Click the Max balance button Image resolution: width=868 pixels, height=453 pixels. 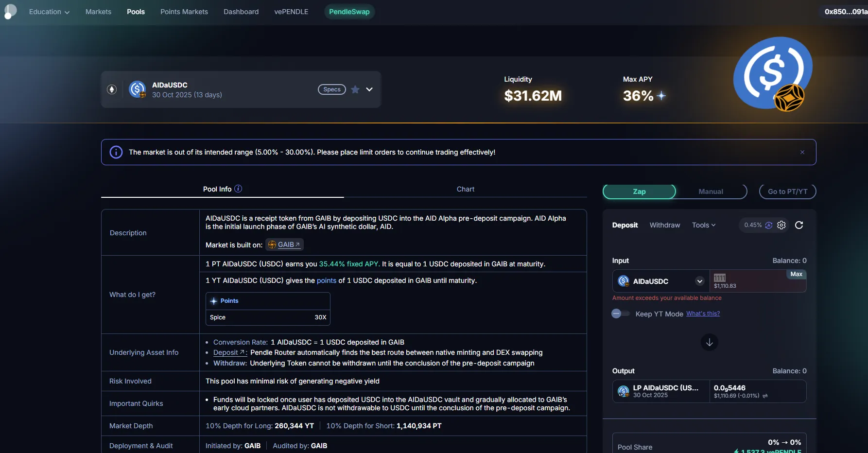click(796, 274)
